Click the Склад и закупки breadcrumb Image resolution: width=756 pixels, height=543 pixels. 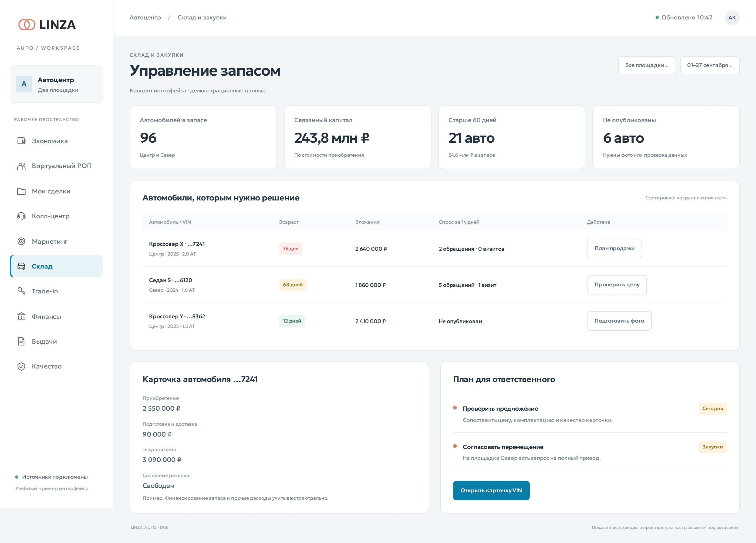(202, 18)
